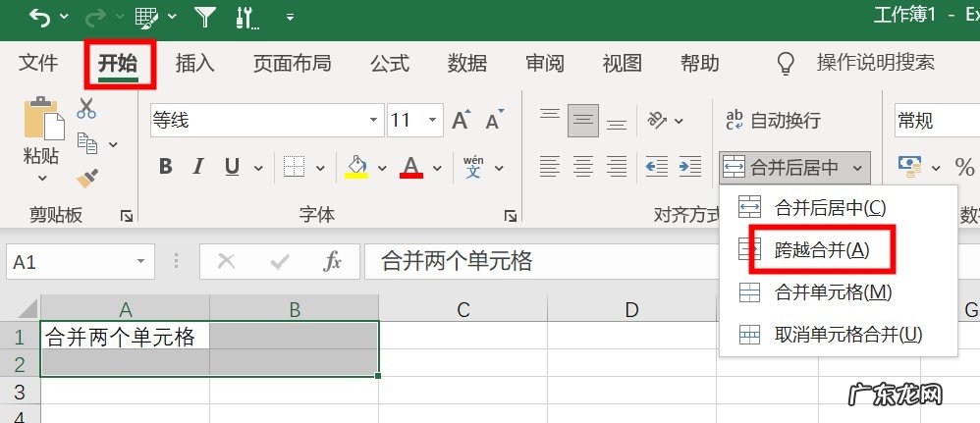Open the number format box showing 常规
Screen dimensions: 980x423
tap(936, 120)
